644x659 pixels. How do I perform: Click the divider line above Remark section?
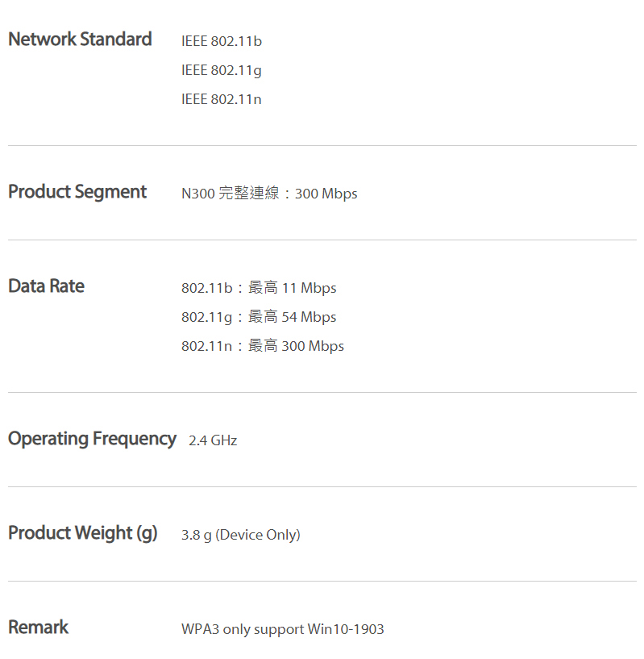[x=322, y=582]
